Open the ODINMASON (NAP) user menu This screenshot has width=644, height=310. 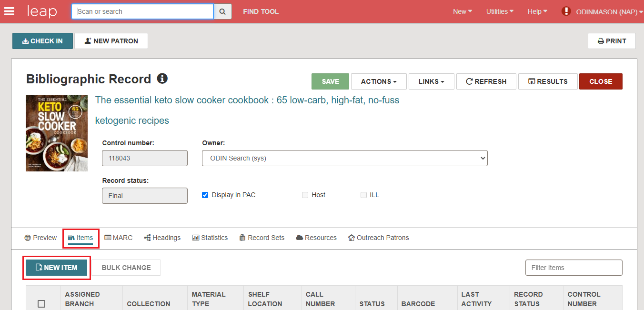point(609,11)
